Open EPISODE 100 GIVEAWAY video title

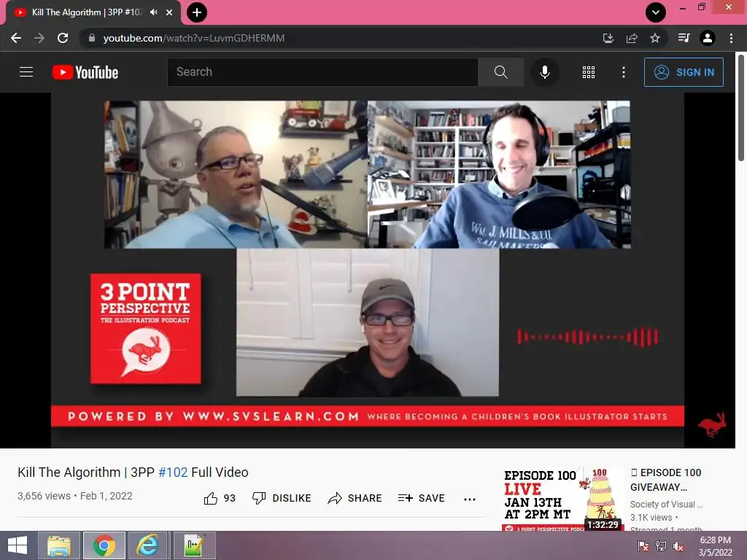665,480
